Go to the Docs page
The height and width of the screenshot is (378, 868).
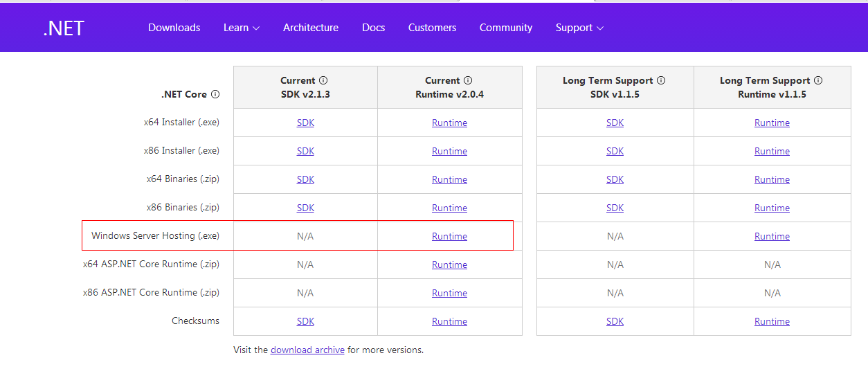[x=374, y=28]
